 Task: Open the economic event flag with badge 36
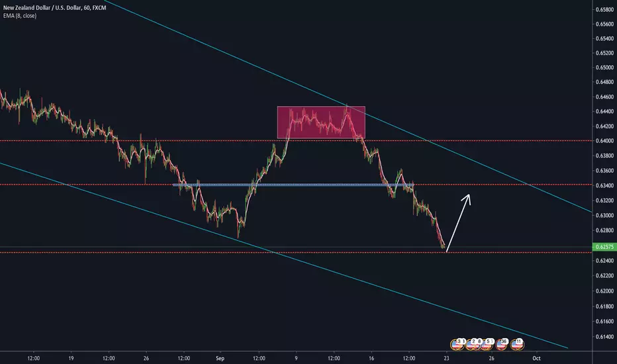(502, 344)
